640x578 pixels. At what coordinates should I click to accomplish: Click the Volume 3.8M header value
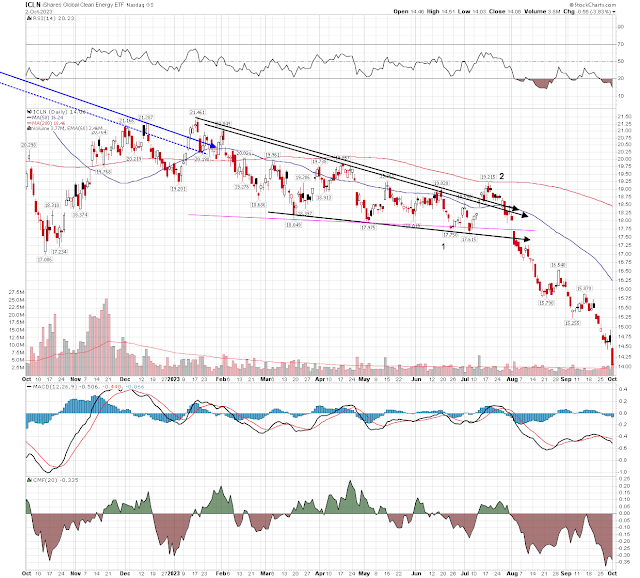pyautogui.click(x=543, y=11)
